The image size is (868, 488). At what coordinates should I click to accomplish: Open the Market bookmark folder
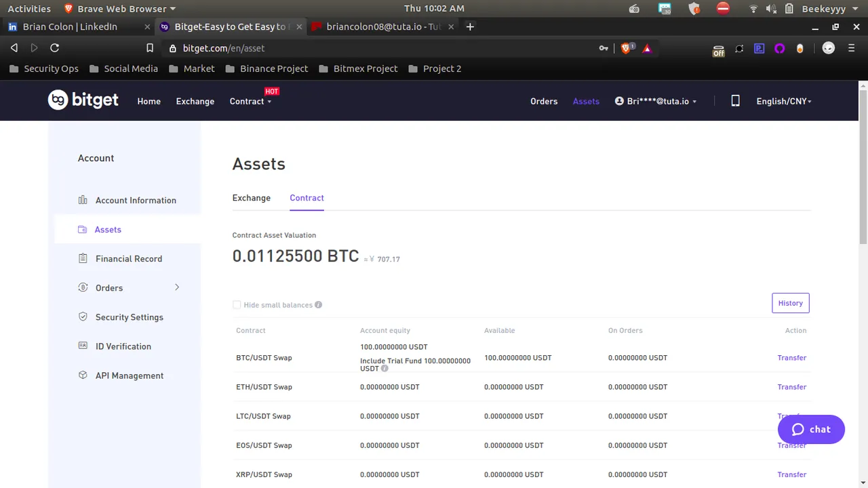coord(191,68)
